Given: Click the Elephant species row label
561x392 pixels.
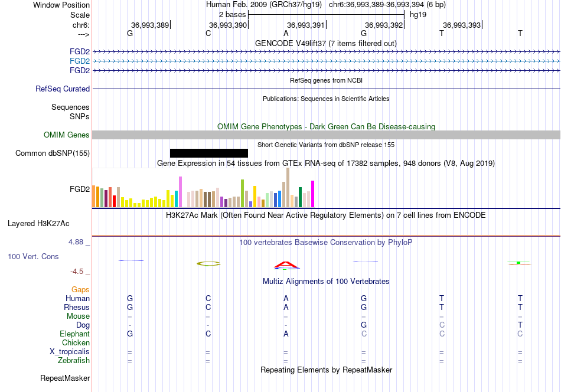Looking at the screenshot, I should click(75, 334).
